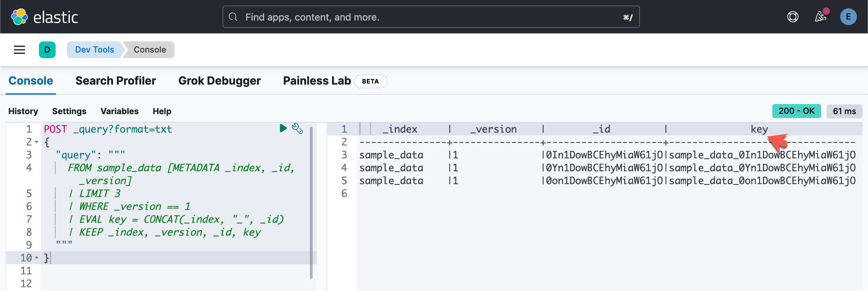Click the editor vertical scrollbar

tap(311, 202)
